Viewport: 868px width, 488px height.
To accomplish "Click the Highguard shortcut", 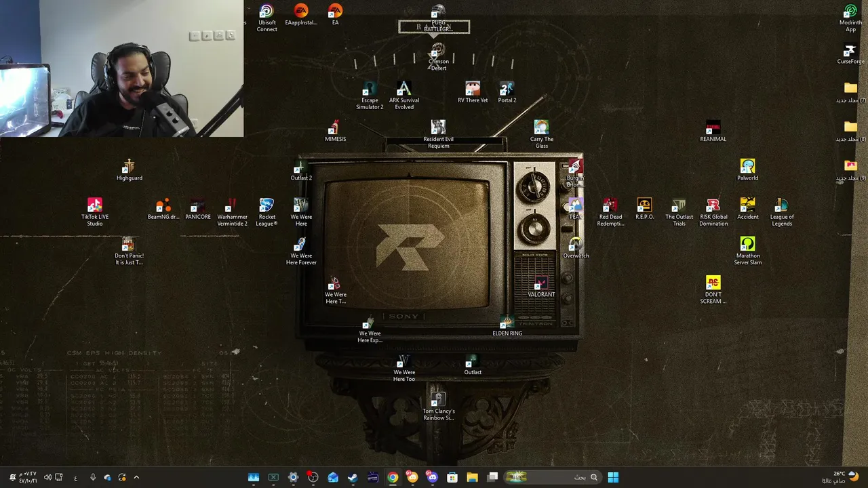I will pos(129,170).
